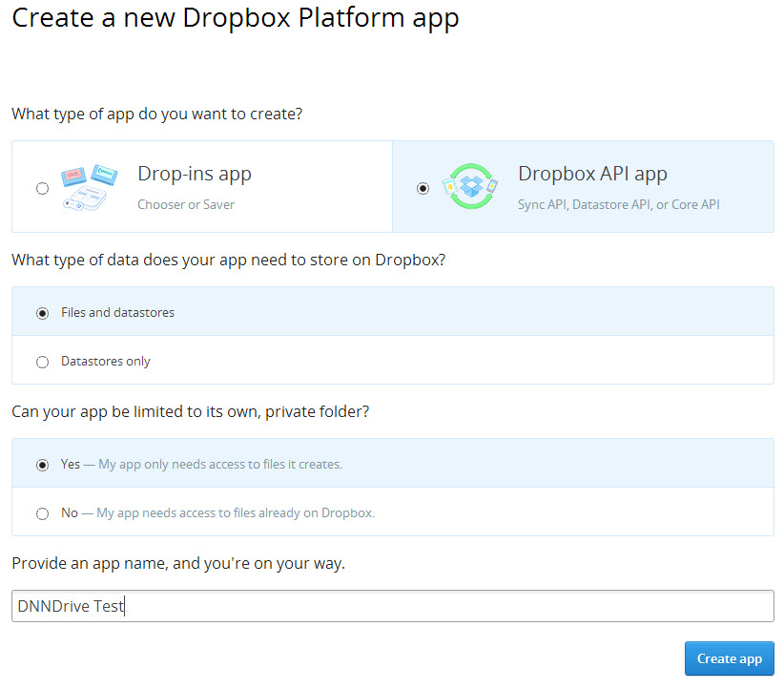
Task: Click the 'Chooser or Saver' subtitle
Action: click(x=186, y=204)
